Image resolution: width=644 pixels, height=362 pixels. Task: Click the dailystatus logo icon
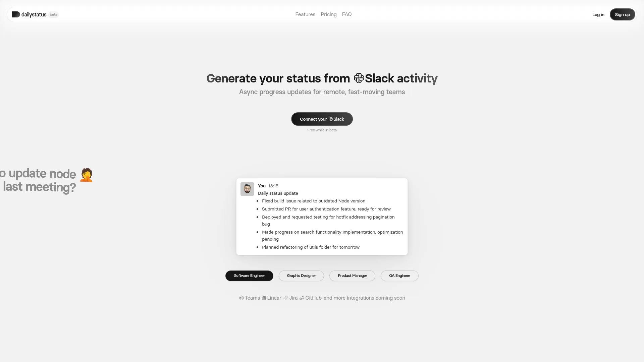point(15,14)
